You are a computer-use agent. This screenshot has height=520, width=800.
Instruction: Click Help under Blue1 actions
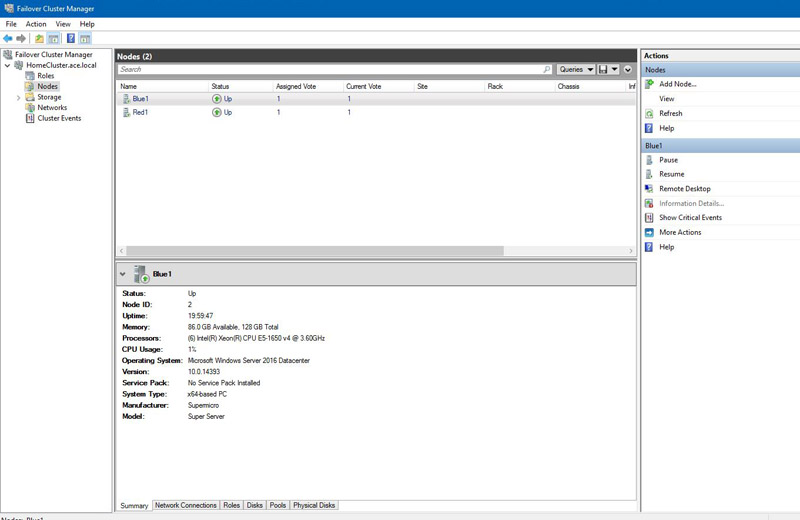[x=666, y=247]
